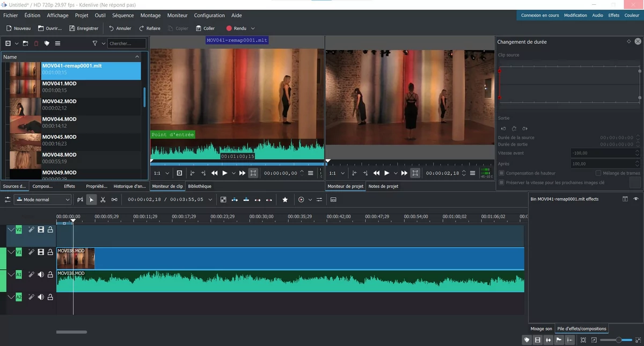Open the clip monitor 1:1 zoom dropdown
644x346 pixels.
click(x=162, y=173)
